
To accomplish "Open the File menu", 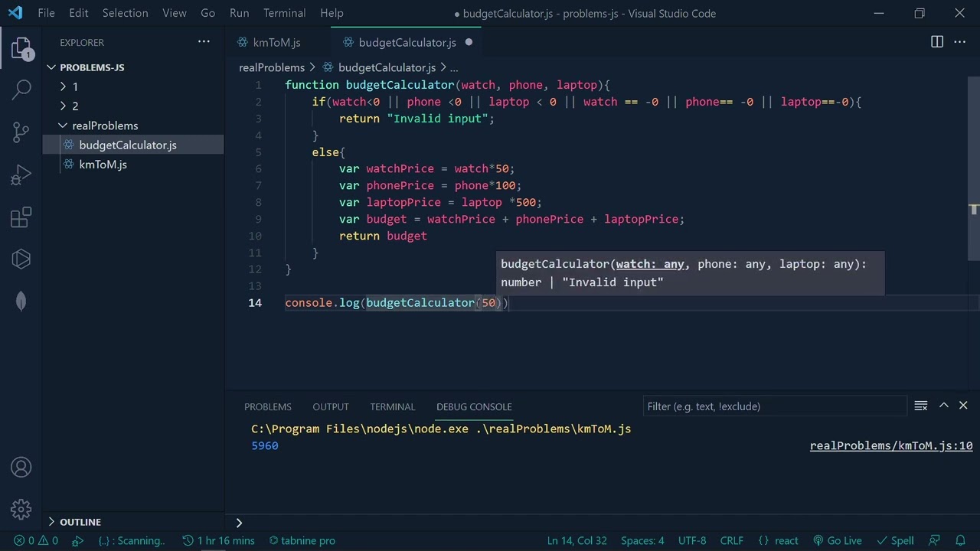I will (x=46, y=13).
